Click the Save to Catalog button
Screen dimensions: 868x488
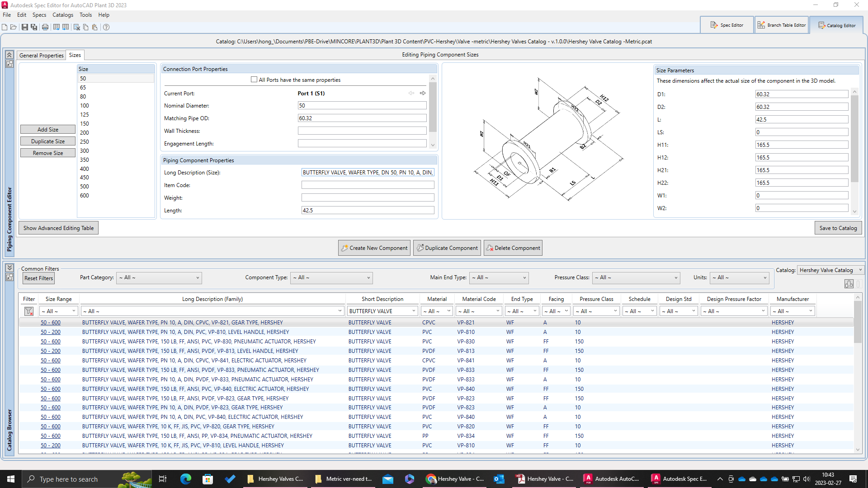click(x=838, y=228)
